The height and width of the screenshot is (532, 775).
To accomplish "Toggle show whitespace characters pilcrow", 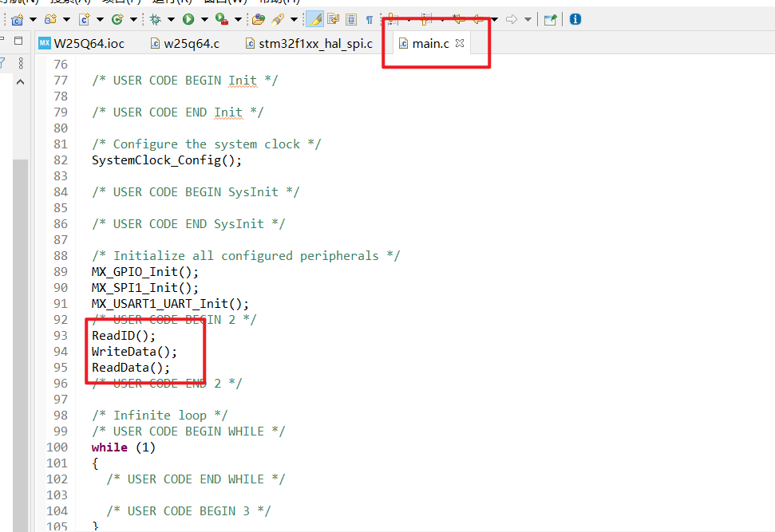I will coord(370,20).
